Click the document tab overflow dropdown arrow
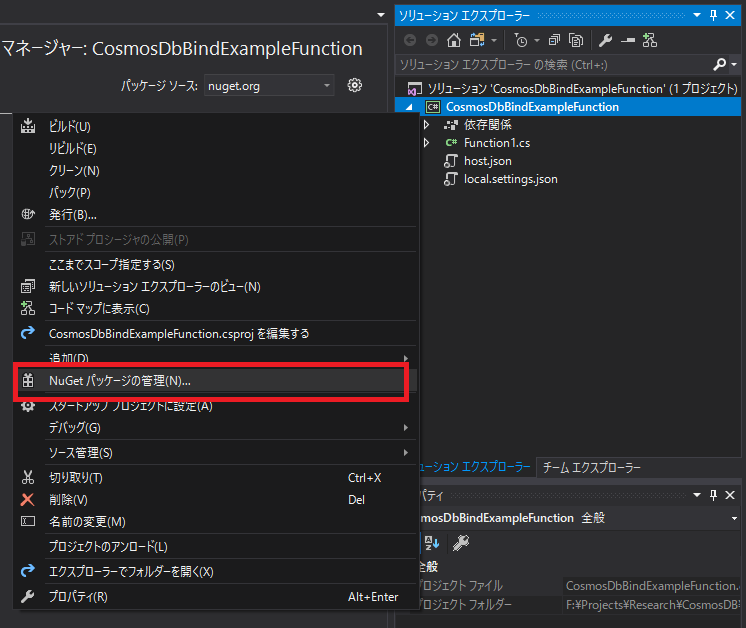The width and height of the screenshot is (746, 628). tap(381, 15)
